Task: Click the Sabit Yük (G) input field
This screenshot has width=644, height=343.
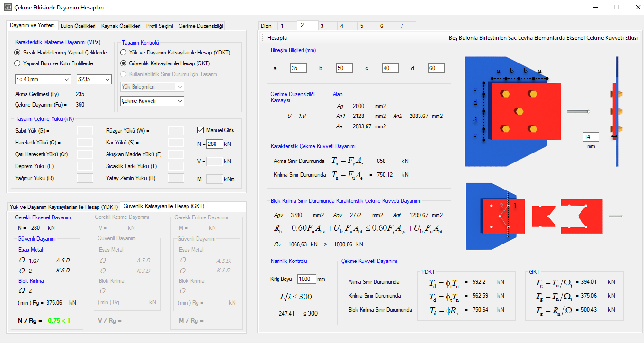Action: (x=85, y=131)
